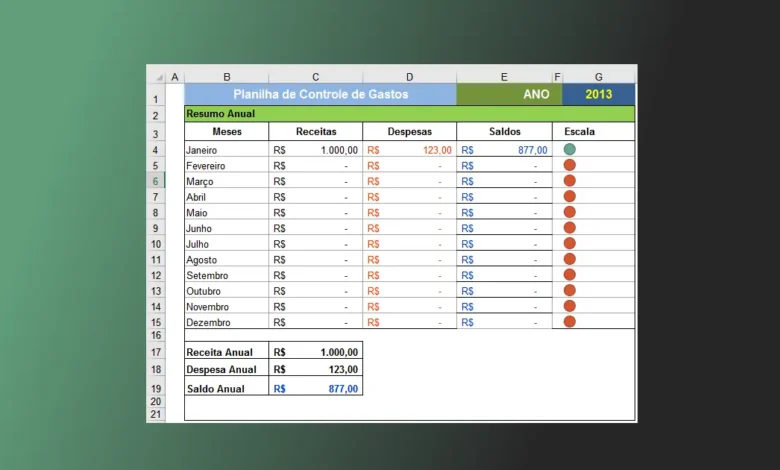Select the Janeiro receitas cell with 1.000,00
The image size is (780, 470).
(315, 150)
